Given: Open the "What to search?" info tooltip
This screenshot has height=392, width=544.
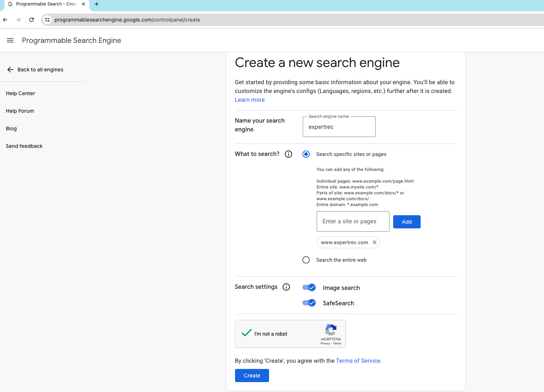Looking at the screenshot, I should coord(288,154).
